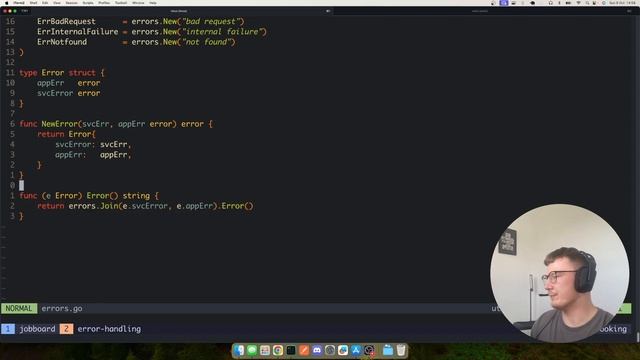Open the Help menu
The image size is (640, 360).
point(153,3)
